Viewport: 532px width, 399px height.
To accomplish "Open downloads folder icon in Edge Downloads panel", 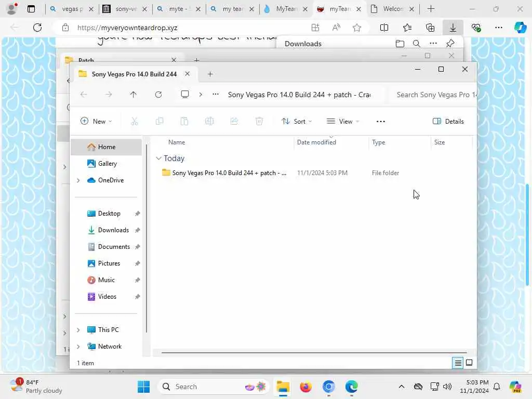I will point(400,44).
